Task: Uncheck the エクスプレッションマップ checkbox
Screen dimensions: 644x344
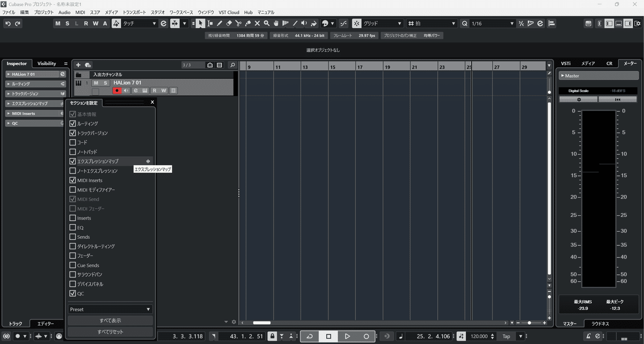Action: click(x=72, y=161)
